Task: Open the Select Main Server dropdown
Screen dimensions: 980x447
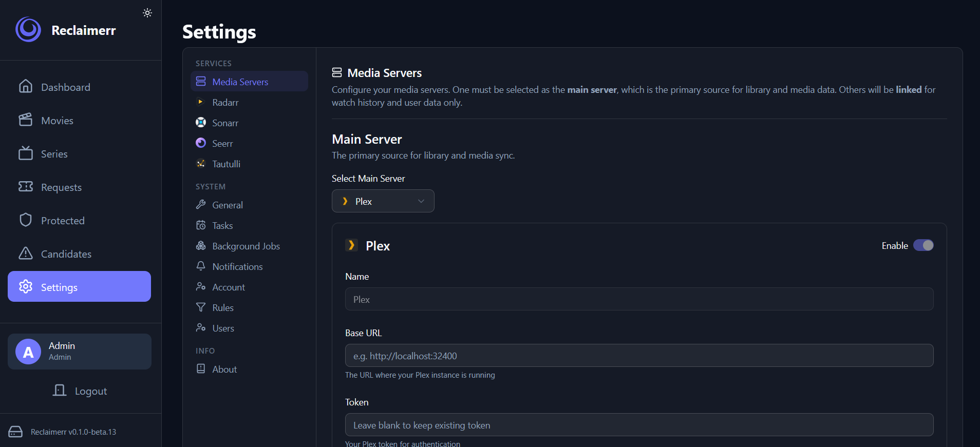Action: pyautogui.click(x=383, y=201)
